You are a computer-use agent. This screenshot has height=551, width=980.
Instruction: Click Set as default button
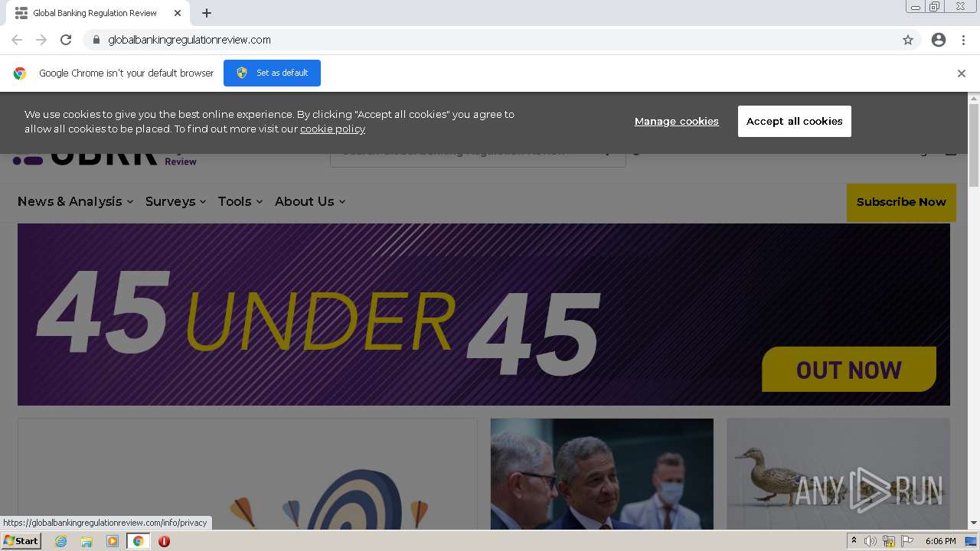272,73
